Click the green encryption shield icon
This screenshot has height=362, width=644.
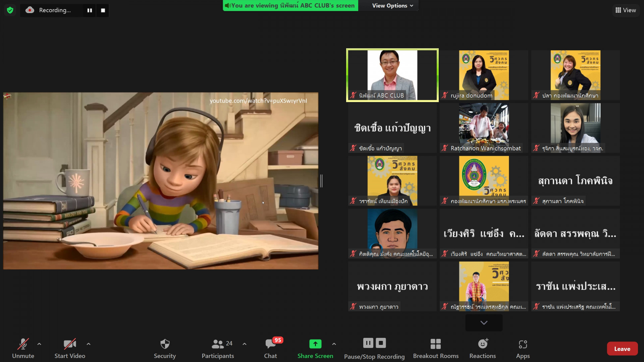point(10,10)
